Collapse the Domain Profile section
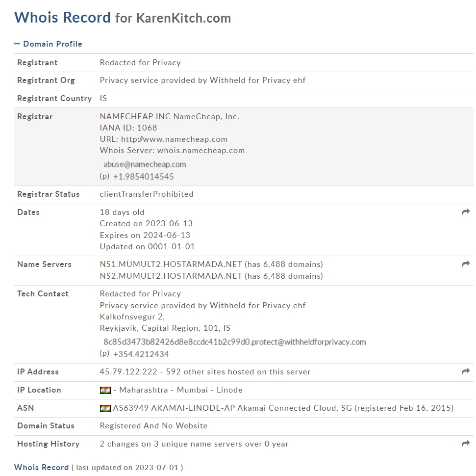This screenshot has width=476, height=476. pyautogui.click(x=17, y=44)
